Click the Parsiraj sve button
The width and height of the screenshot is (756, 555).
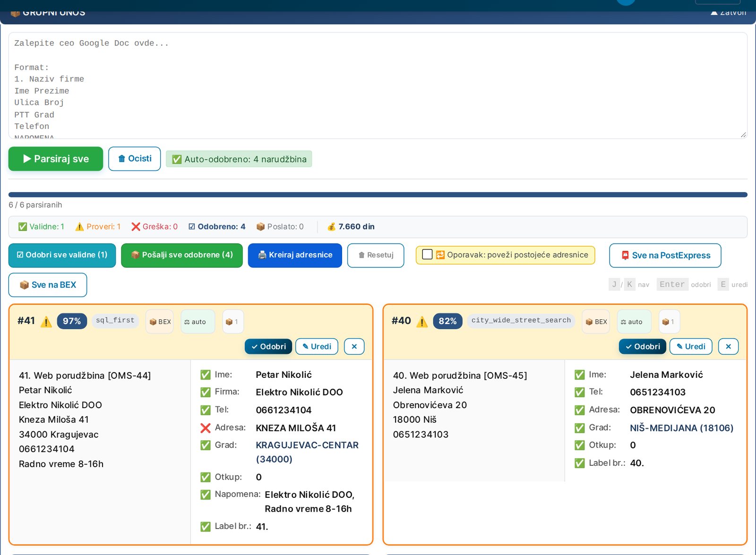point(56,159)
